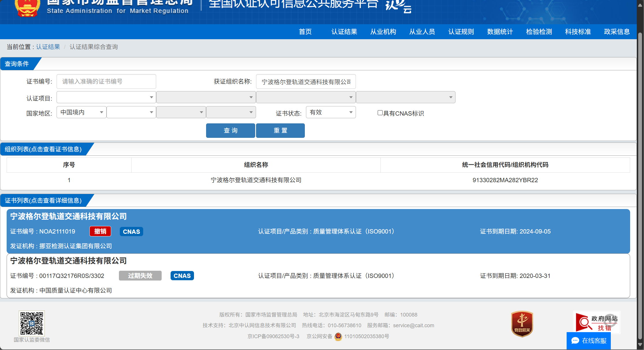644x350 pixels.
Task: Open the 政采信息 nav menu
Action: click(617, 32)
